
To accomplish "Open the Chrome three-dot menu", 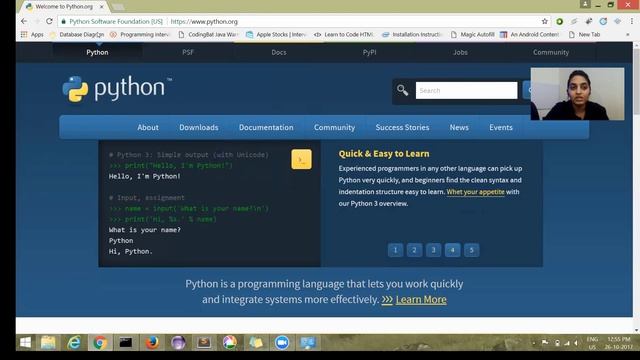I will pyautogui.click(x=632, y=21).
